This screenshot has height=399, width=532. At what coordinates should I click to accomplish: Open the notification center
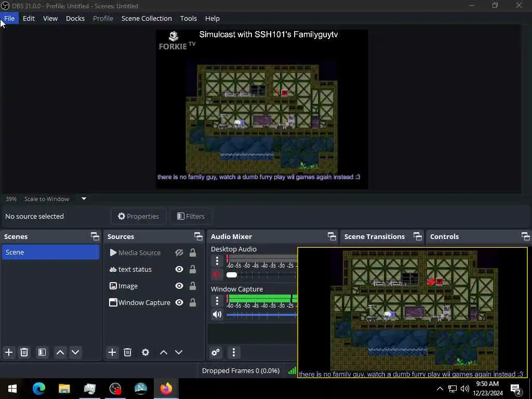pyautogui.click(x=516, y=389)
